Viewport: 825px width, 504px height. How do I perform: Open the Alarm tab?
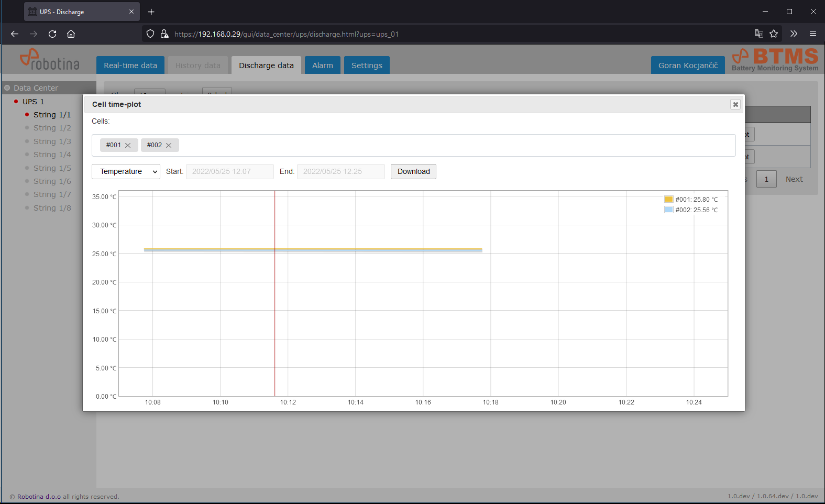coord(322,65)
